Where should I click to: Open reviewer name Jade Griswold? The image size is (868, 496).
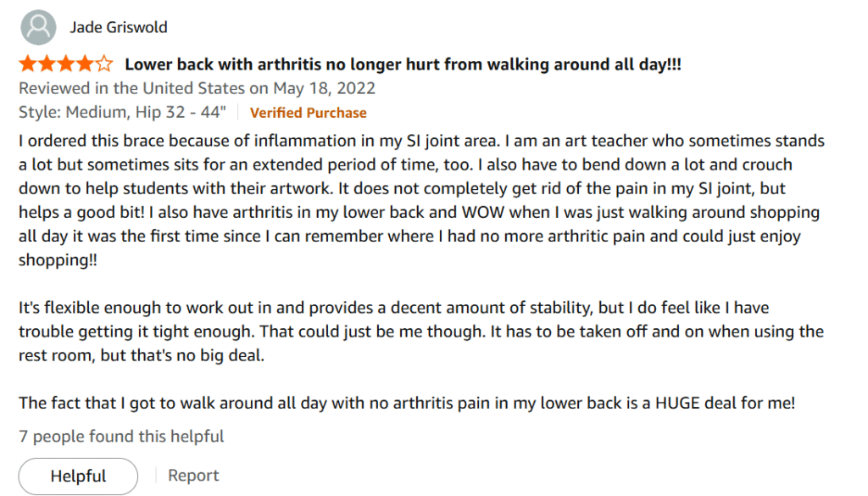tap(119, 27)
